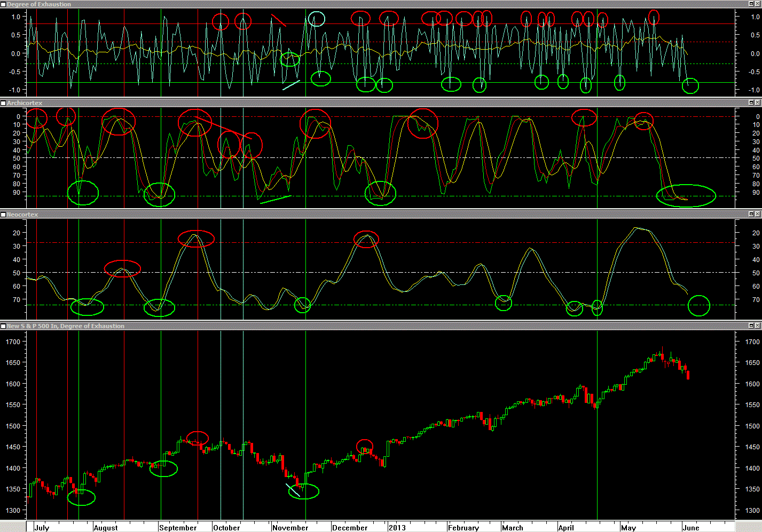Maximize the Archicortex indicator panel
762x532 pixels.
751,103
